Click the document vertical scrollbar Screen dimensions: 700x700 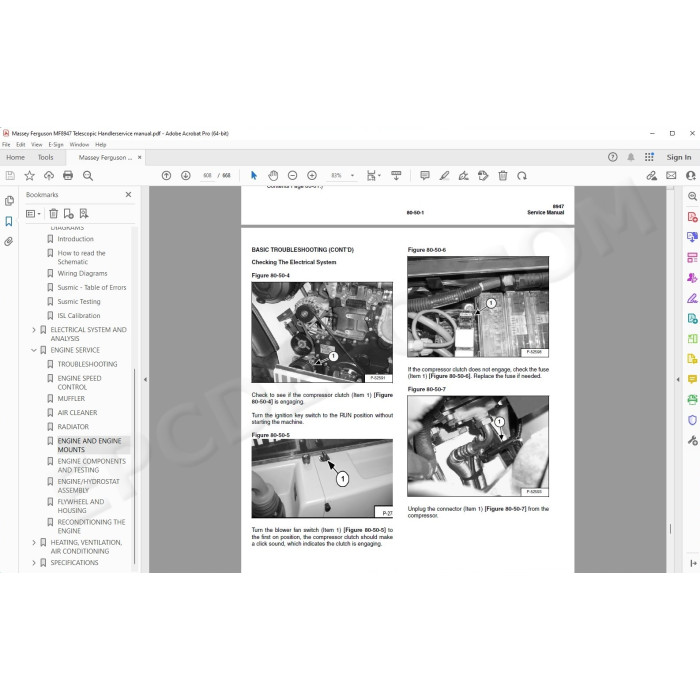click(670, 529)
